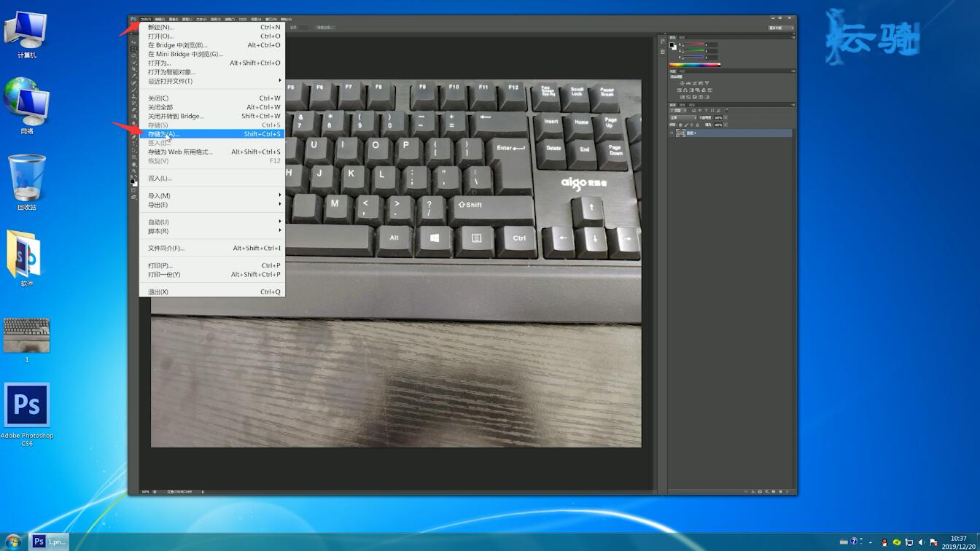The width and height of the screenshot is (980, 551).
Task: Click the Delete layer trash icon
Action: click(x=787, y=492)
